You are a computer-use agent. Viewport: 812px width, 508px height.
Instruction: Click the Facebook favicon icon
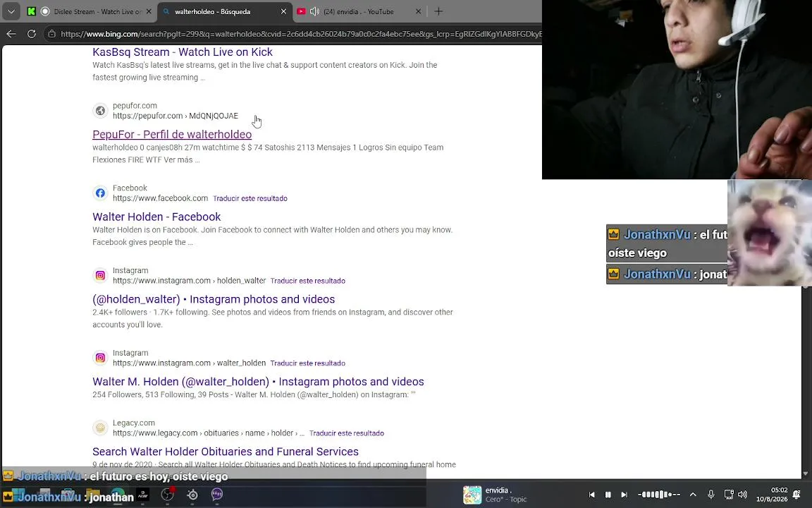point(101,193)
